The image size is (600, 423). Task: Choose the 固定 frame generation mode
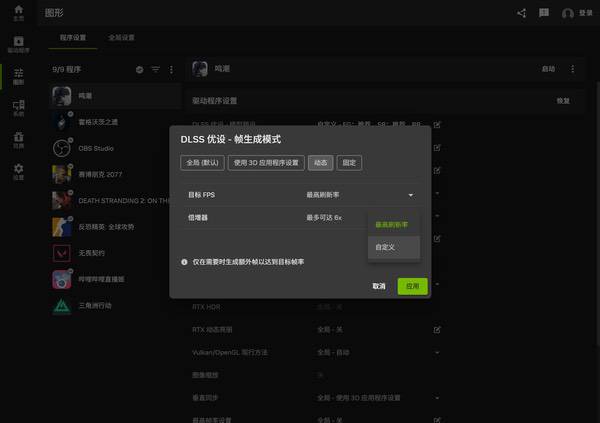point(349,163)
